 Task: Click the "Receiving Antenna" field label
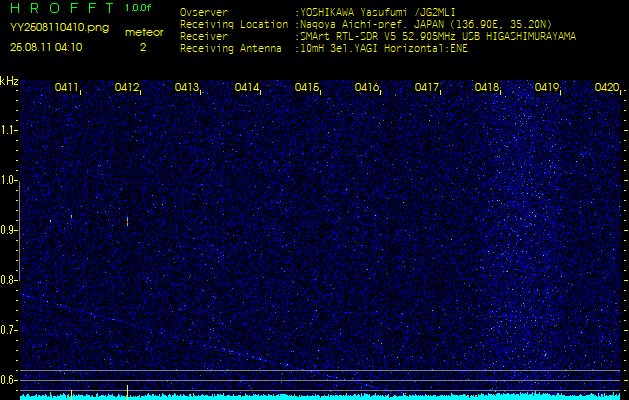(231, 49)
